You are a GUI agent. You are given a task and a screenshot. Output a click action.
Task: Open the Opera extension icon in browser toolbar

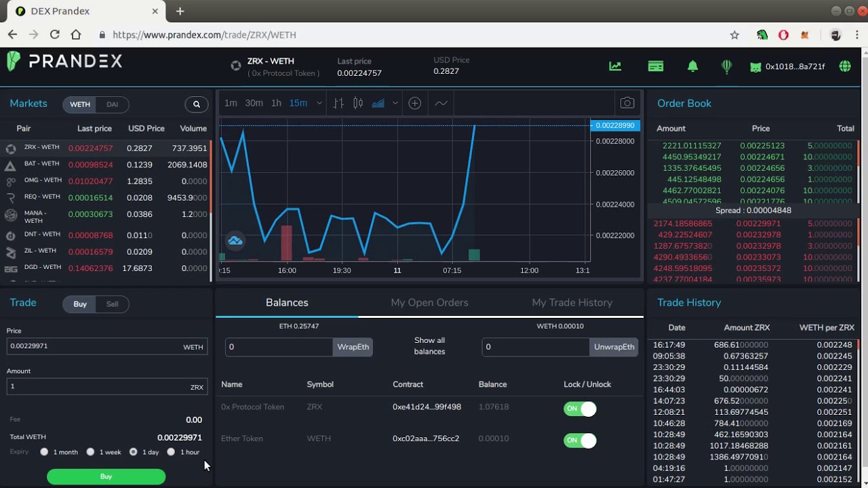pyautogui.click(x=783, y=35)
